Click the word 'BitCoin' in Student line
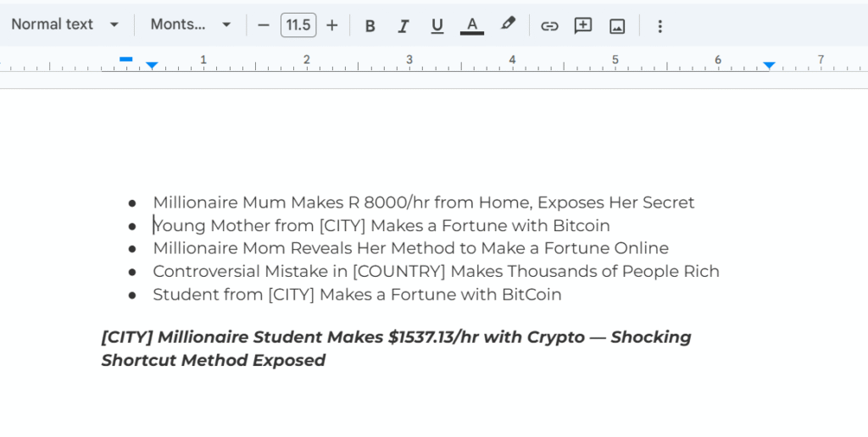 pos(531,294)
